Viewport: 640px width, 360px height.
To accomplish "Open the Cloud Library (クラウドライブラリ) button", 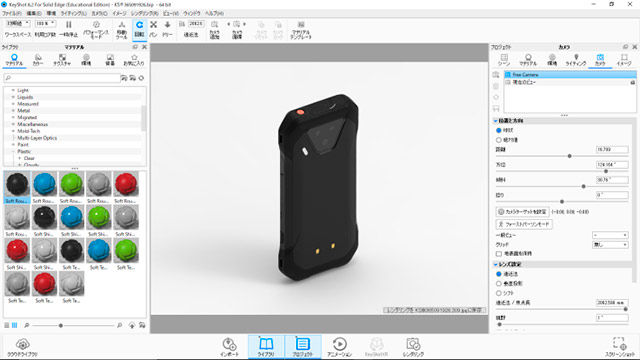I will coord(22,347).
